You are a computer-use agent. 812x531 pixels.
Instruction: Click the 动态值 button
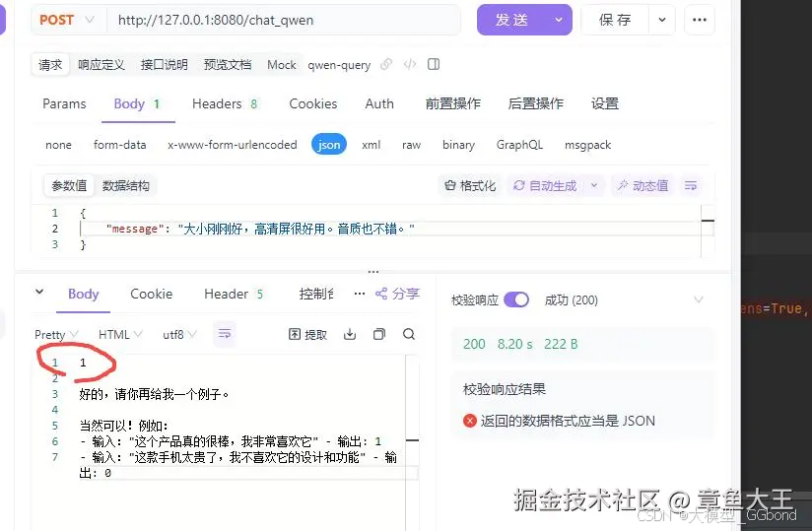click(x=643, y=186)
